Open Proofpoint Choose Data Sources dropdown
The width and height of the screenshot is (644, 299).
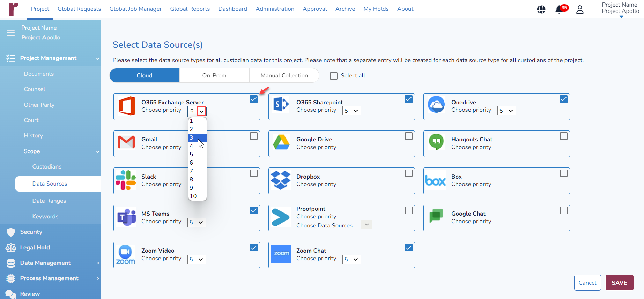[x=367, y=225]
